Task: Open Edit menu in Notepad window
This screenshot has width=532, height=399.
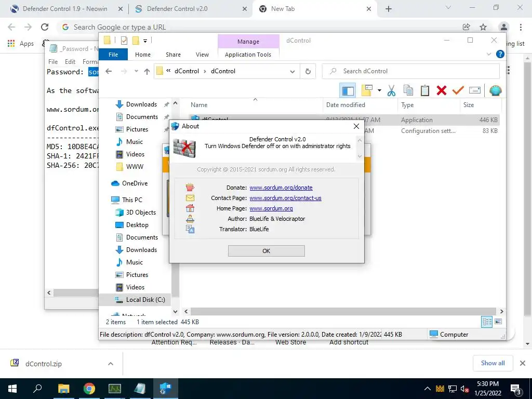Action: (70, 62)
